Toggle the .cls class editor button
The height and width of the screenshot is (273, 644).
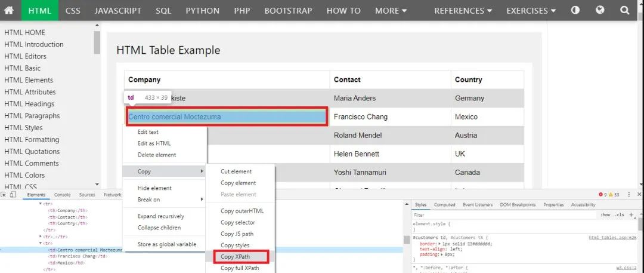[x=620, y=214]
